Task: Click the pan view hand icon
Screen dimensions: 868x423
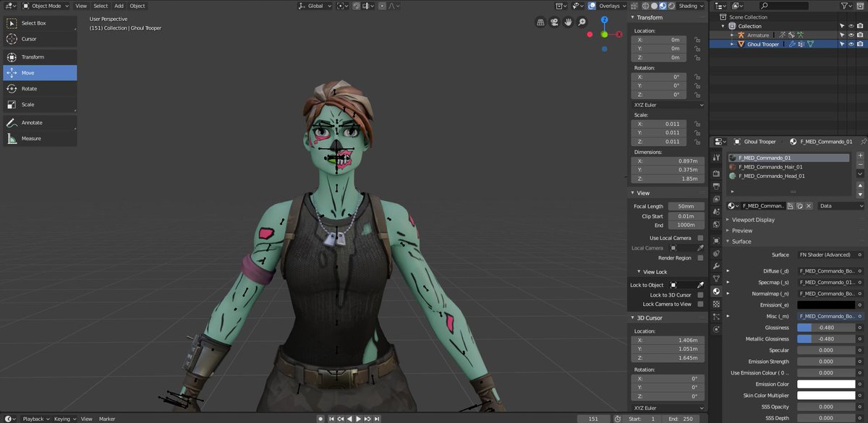Action: 569,22
